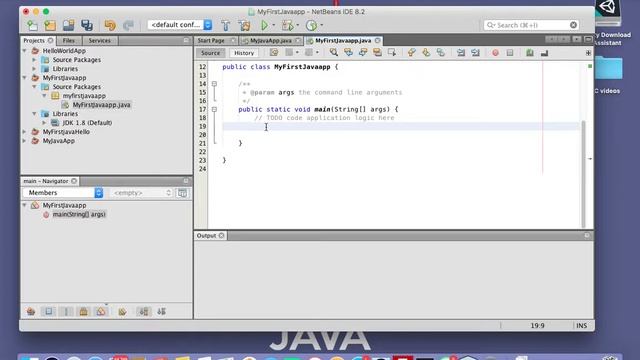Viewport: 640px width, 360px height.
Task: Click the Output tab
Action: pyautogui.click(x=210, y=236)
